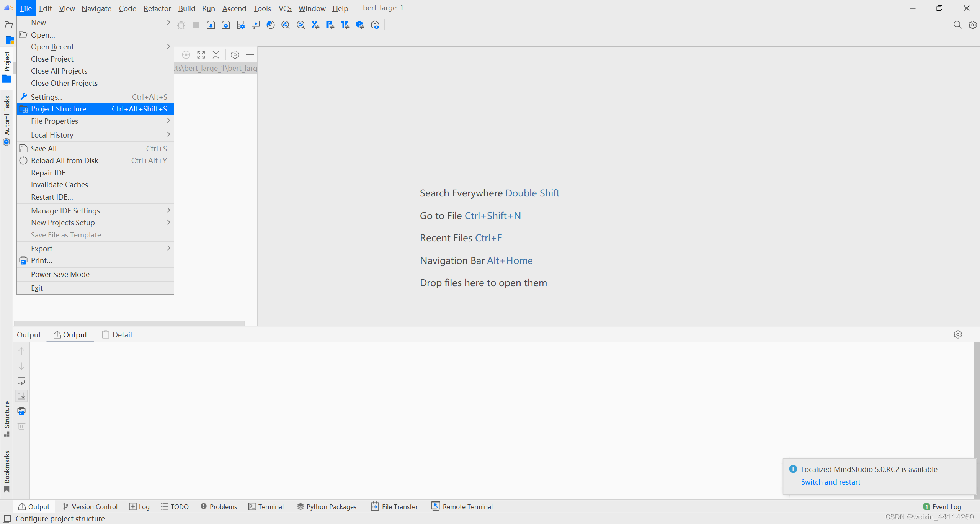Switch to the Detail tab in Output
The image size is (980, 524).
(117, 335)
